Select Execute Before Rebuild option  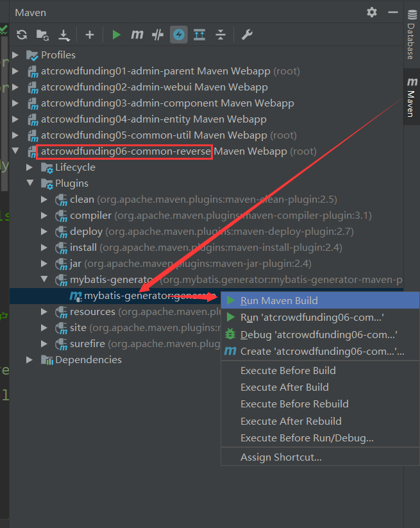[320, 404]
